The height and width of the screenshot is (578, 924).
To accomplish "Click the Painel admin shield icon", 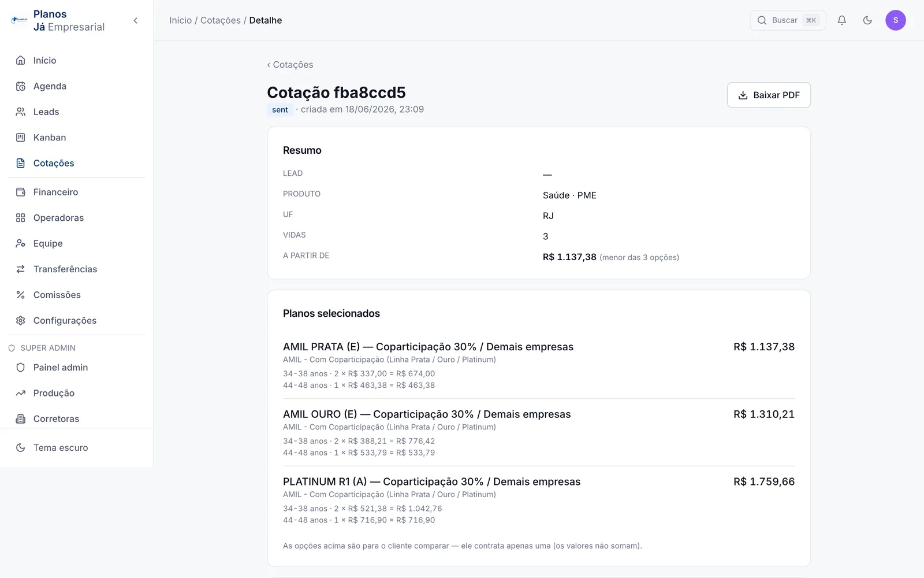I will (x=21, y=368).
